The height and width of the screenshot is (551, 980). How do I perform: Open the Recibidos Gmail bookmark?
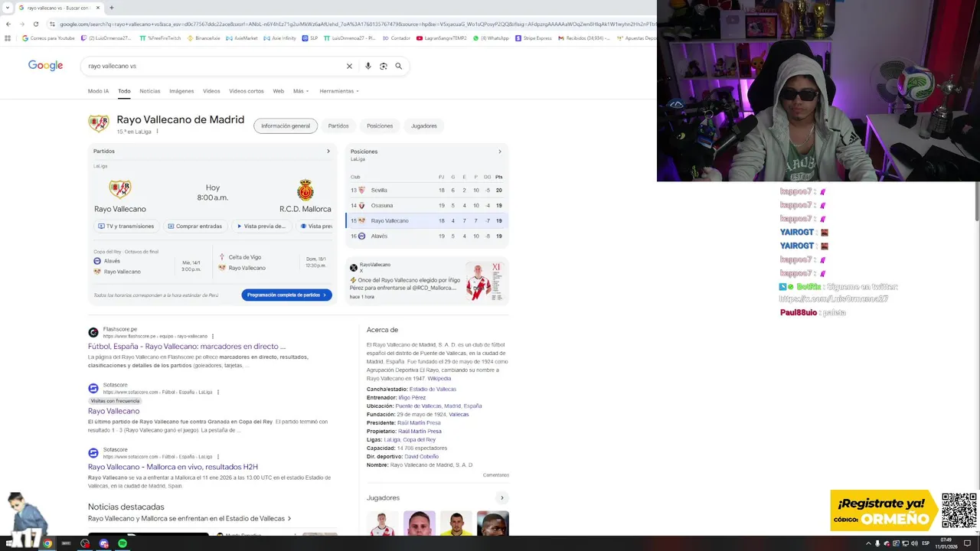pos(584,37)
